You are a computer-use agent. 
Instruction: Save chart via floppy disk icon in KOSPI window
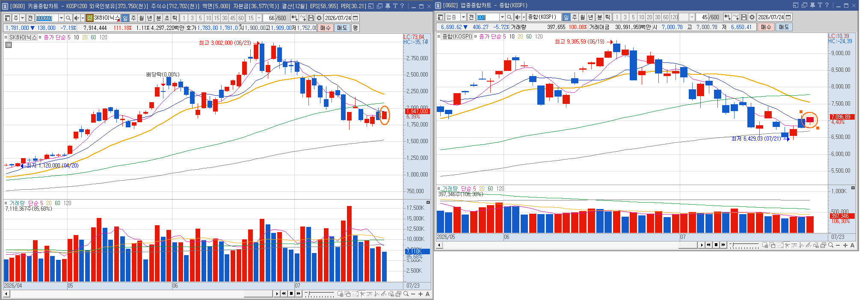[744, 17]
